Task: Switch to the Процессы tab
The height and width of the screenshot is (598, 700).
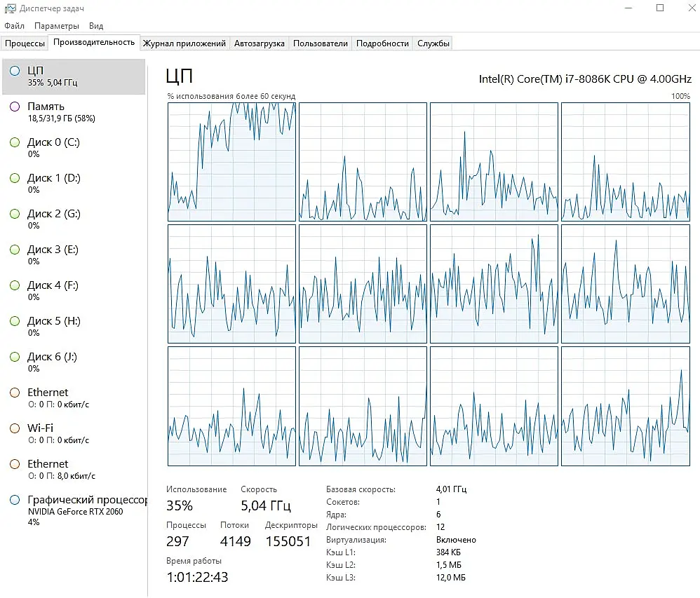Action: 25,43
